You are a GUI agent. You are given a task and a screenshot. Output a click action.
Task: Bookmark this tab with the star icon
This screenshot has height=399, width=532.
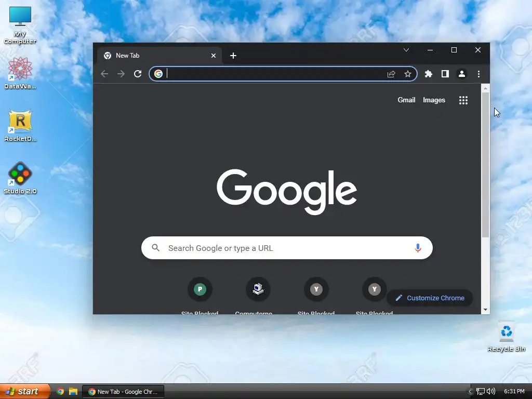408,74
